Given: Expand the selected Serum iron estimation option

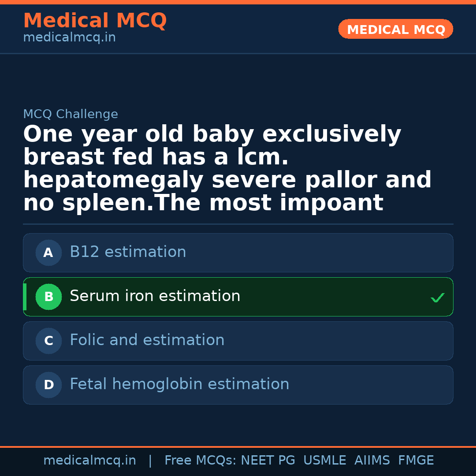Looking at the screenshot, I should click(x=238, y=297).
